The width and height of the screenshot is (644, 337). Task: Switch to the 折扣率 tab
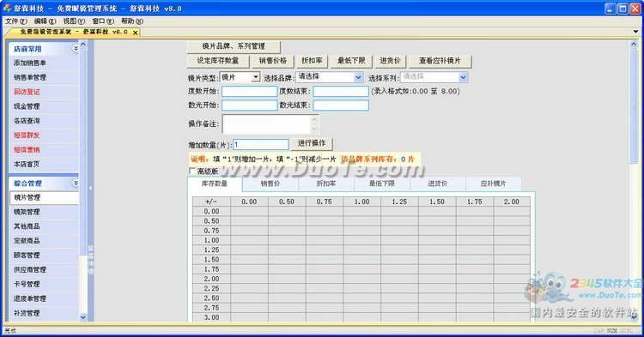[x=326, y=184]
